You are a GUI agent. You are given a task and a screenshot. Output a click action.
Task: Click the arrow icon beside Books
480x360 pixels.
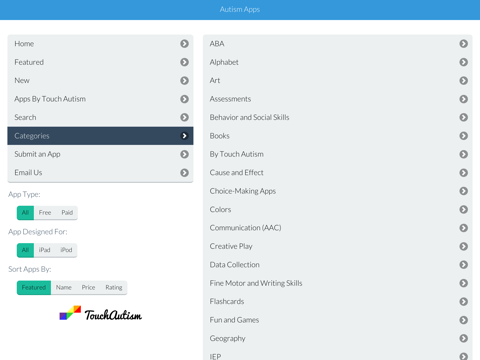click(x=463, y=136)
